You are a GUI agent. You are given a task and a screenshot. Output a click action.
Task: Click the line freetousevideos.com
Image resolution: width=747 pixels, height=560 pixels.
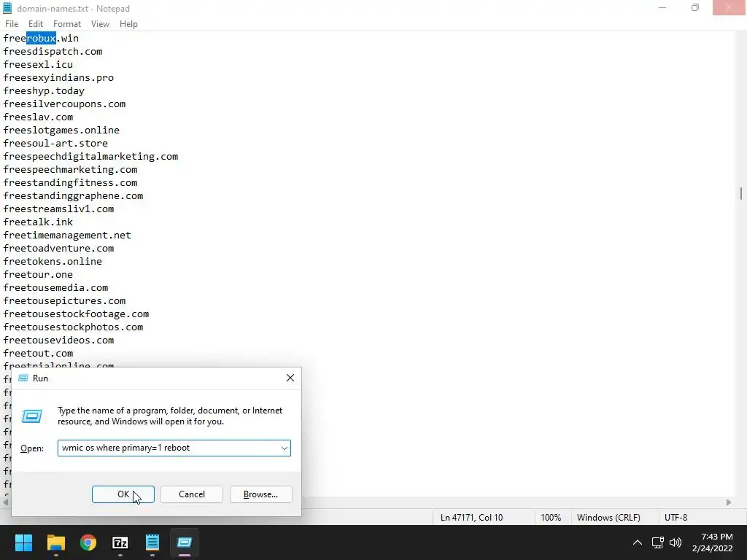tap(58, 341)
